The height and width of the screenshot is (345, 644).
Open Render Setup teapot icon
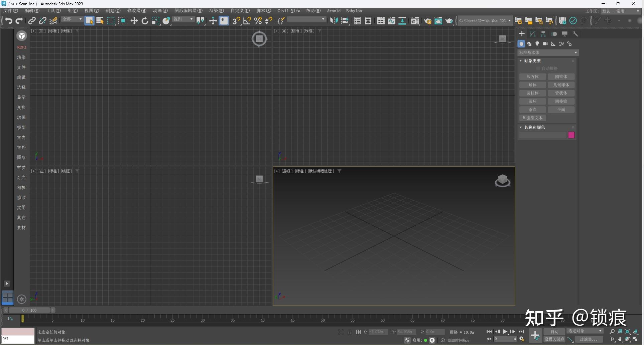tap(427, 21)
